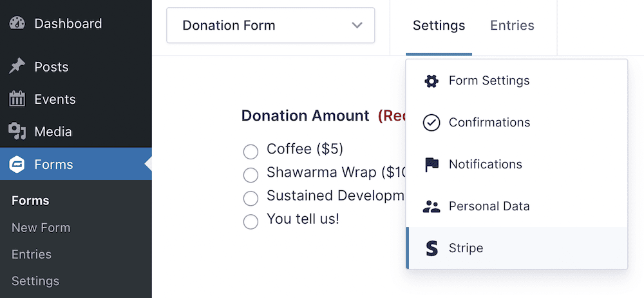Open the Settings tab menu
The width and height of the screenshot is (644, 298).
point(439,26)
